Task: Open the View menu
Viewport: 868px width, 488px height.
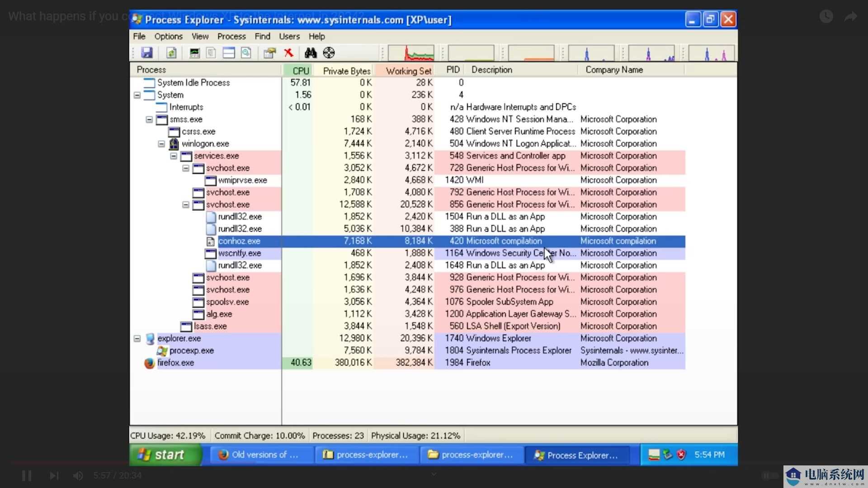Action: click(x=200, y=36)
